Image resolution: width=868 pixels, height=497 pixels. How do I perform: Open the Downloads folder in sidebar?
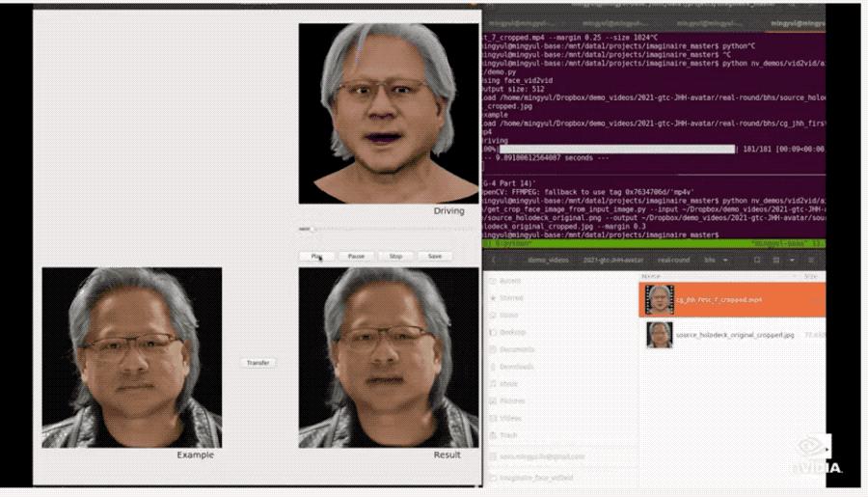(x=518, y=366)
